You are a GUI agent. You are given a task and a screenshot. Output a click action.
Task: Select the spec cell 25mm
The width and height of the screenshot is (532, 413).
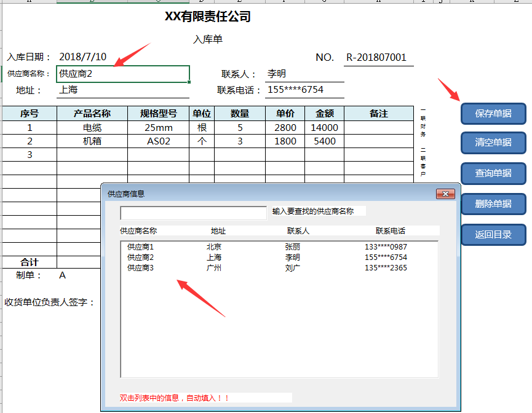tap(159, 127)
